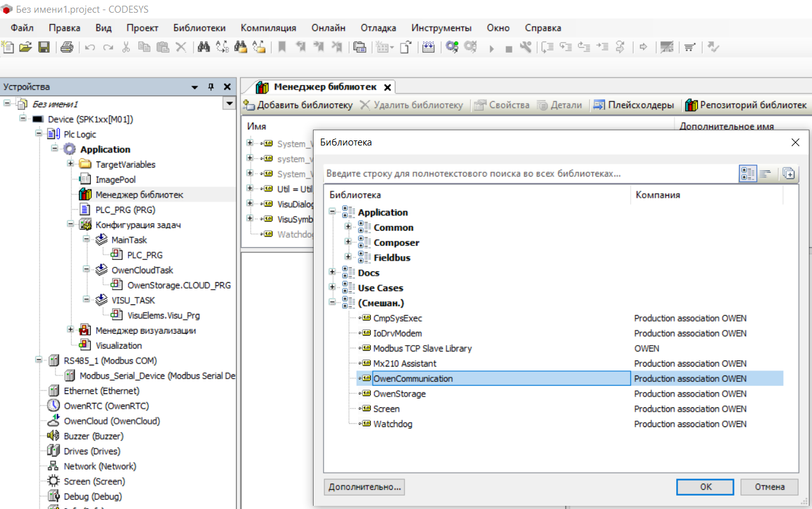The height and width of the screenshot is (509, 812).
Task: Select OwenStorage library in the list
Action: click(x=399, y=394)
